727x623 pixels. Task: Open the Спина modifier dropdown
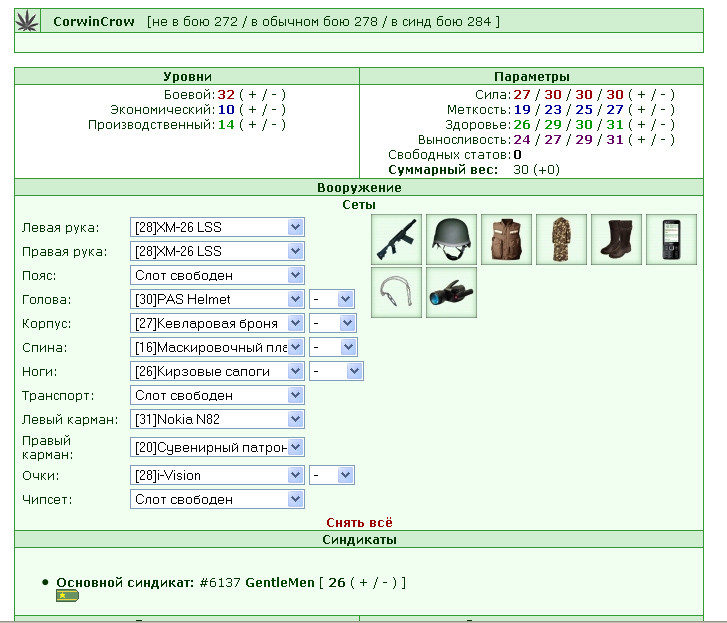tap(333, 347)
